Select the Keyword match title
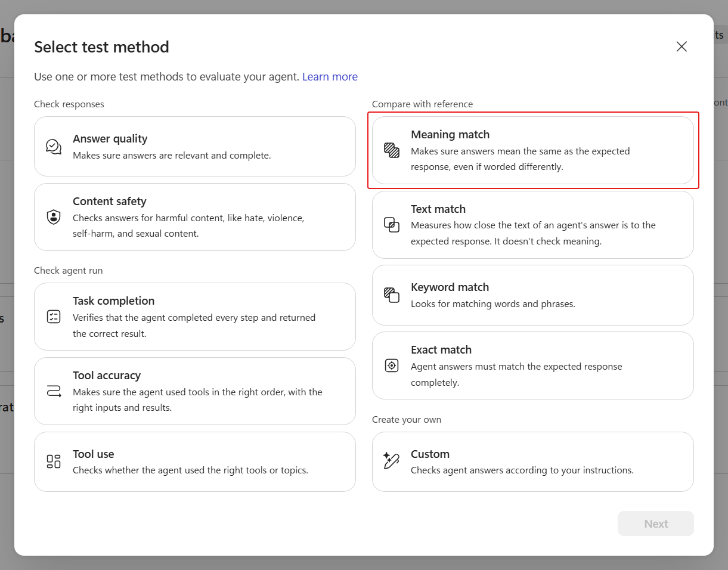Screen dimensions: 728x570 (x=450, y=287)
